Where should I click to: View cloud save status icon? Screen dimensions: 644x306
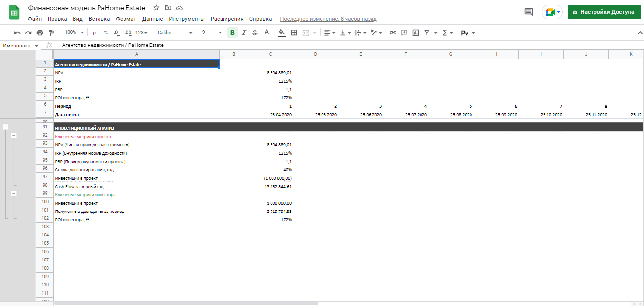[179, 8]
